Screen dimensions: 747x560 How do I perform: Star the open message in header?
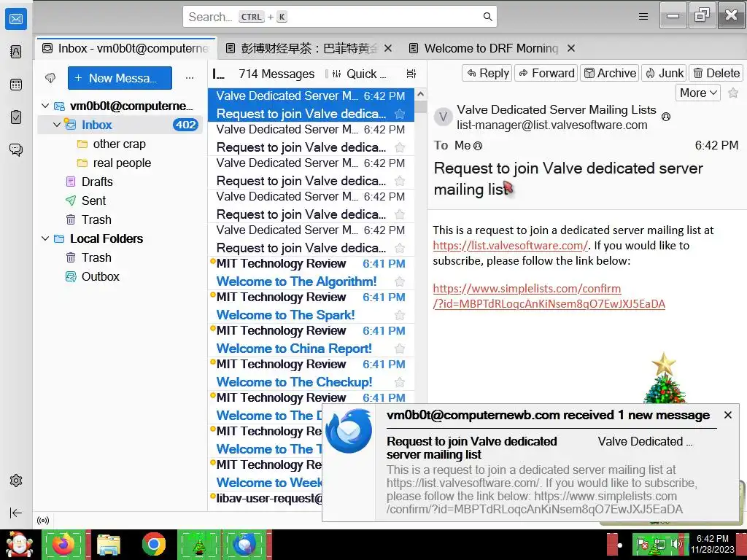(733, 93)
